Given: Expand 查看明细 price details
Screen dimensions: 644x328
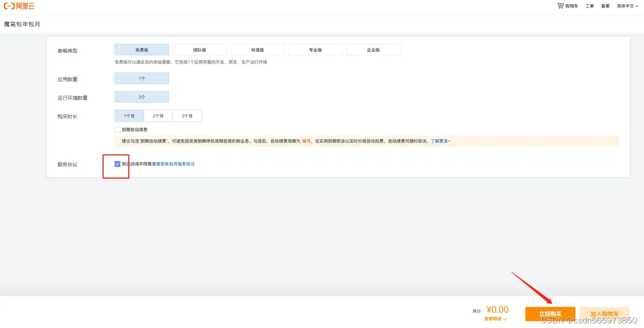Looking at the screenshot, I should click(495, 318).
